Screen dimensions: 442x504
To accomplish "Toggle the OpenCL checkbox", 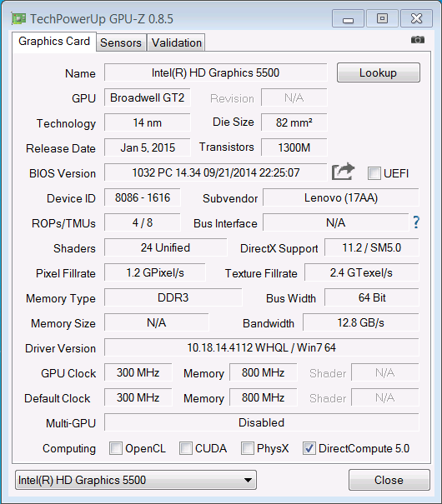I will [116, 448].
